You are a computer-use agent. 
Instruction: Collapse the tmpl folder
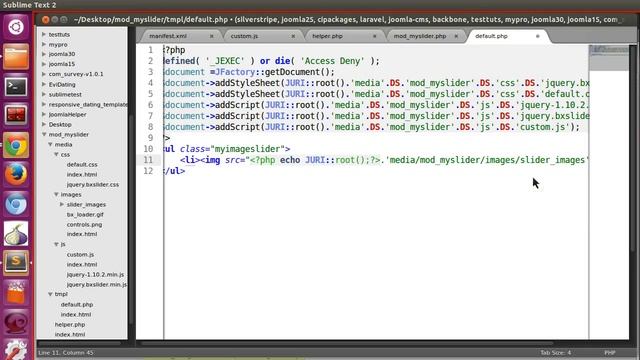[50, 294]
